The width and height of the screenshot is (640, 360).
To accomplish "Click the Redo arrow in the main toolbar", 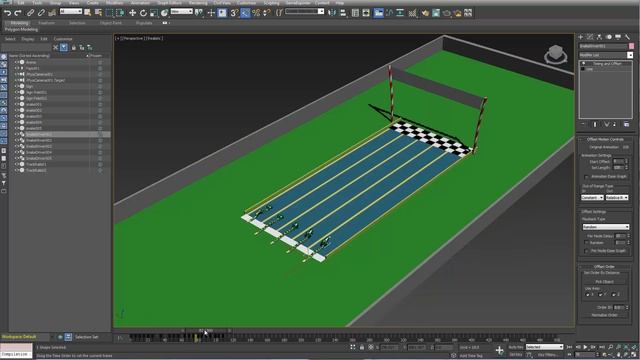I will pyautogui.click(x=18, y=13).
